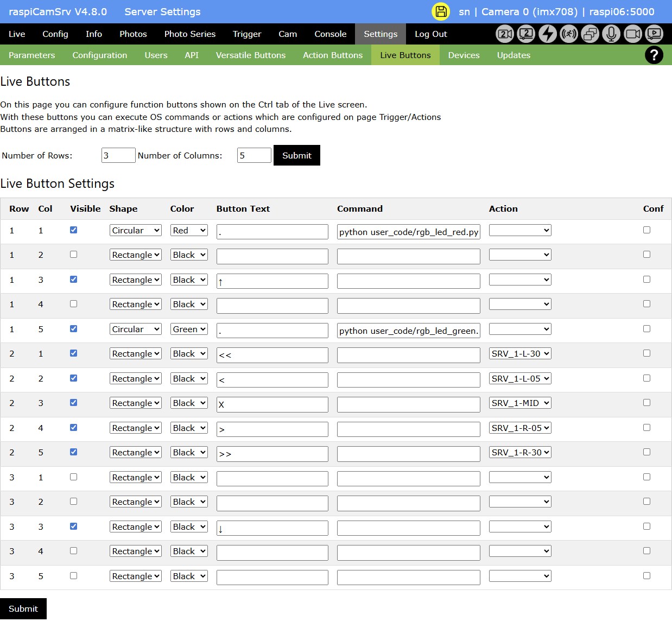Click the yellow save configuration icon

pyautogui.click(x=440, y=11)
